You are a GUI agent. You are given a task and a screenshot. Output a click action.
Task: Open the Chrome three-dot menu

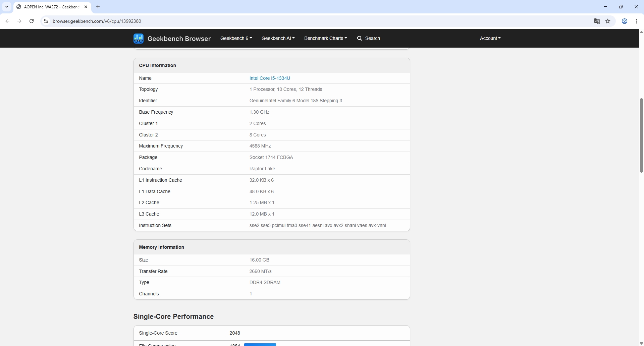pos(637,21)
